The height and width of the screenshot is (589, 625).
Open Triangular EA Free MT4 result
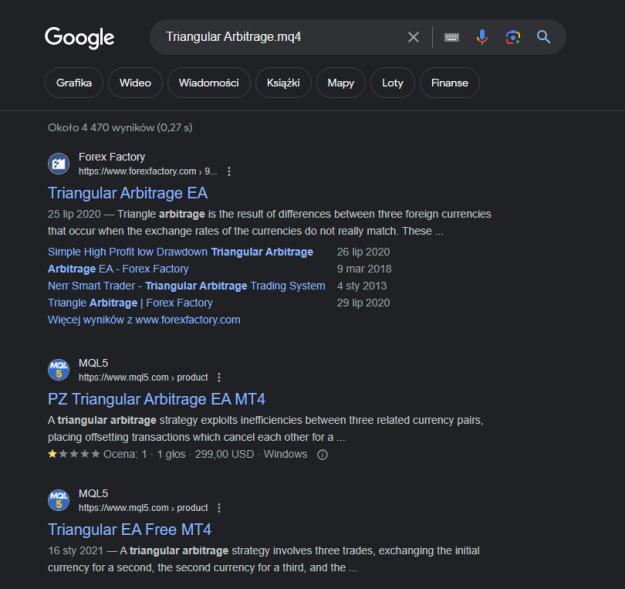pyautogui.click(x=130, y=530)
